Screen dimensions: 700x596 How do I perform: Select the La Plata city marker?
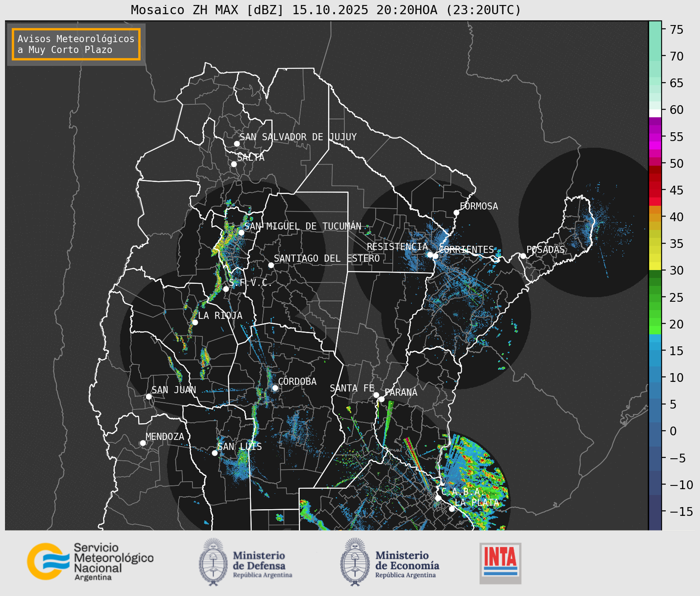coord(452,508)
